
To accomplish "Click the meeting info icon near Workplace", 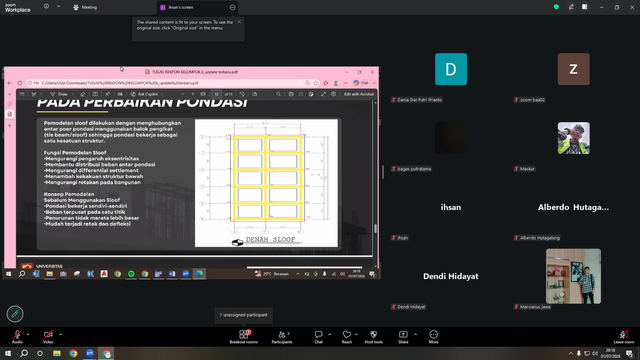I will [47, 7].
